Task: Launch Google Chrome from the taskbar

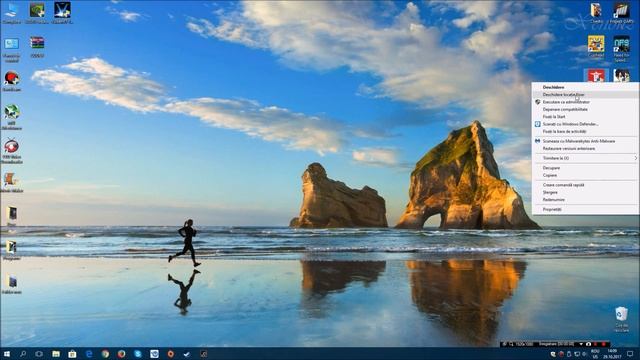Action: [105, 353]
